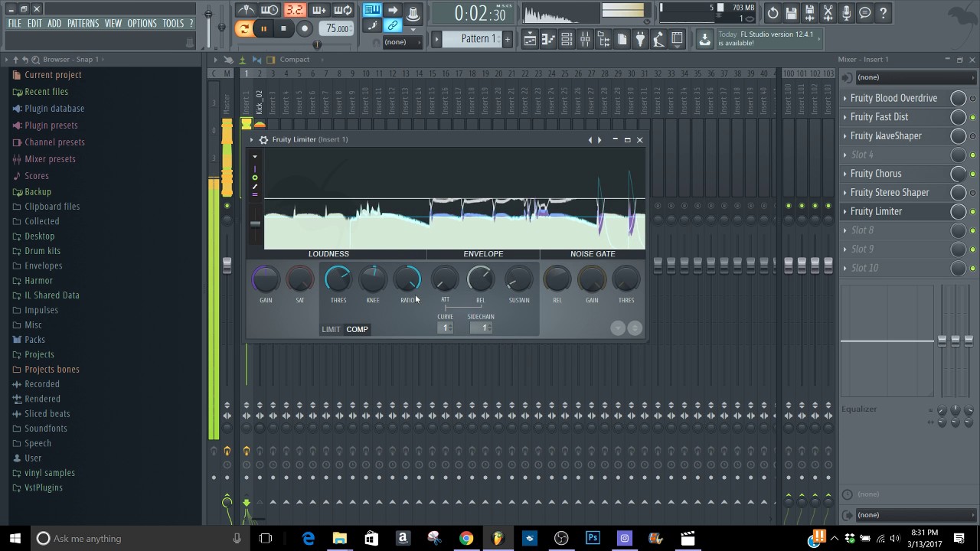This screenshot has width=980, height=551.
Task: Open Fruity Limiter plugin options arrow
Action: click(x=251, y=140)
